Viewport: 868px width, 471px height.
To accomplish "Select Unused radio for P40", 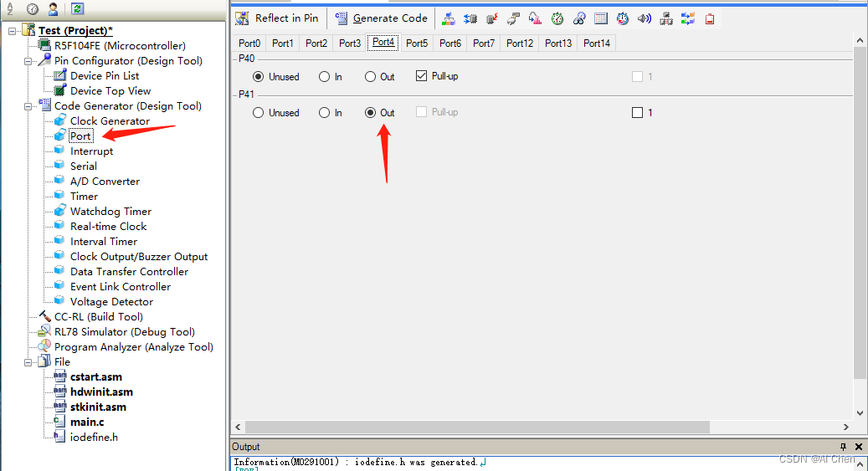I will [258, 77].
